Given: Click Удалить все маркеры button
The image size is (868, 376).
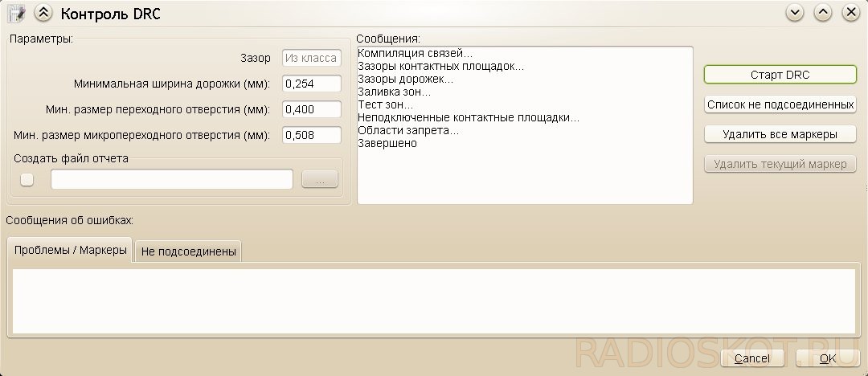Looking at the screenshot, I should coord(780,134).
